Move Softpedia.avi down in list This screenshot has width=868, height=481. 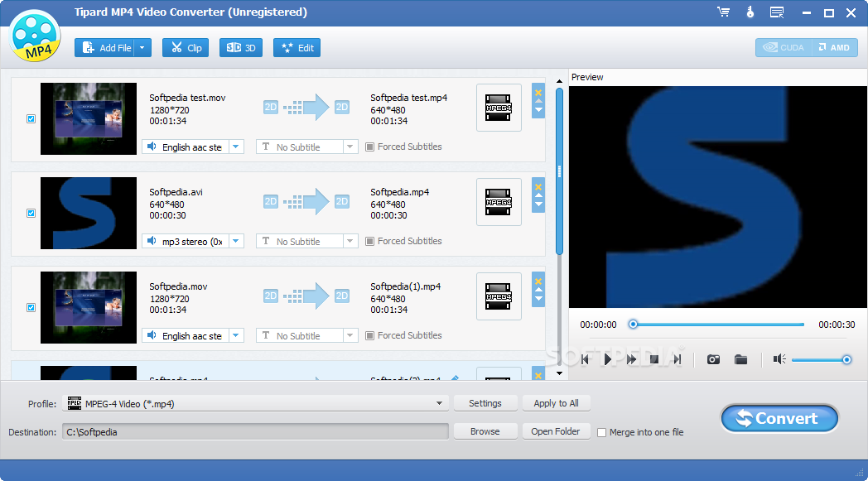[538, 204]
